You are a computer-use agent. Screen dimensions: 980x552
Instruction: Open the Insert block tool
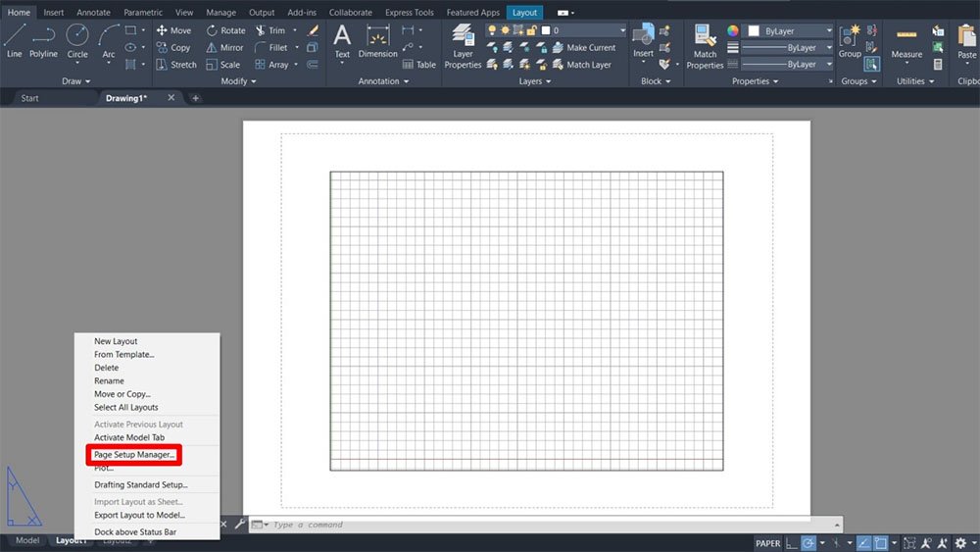pos(643,41)
